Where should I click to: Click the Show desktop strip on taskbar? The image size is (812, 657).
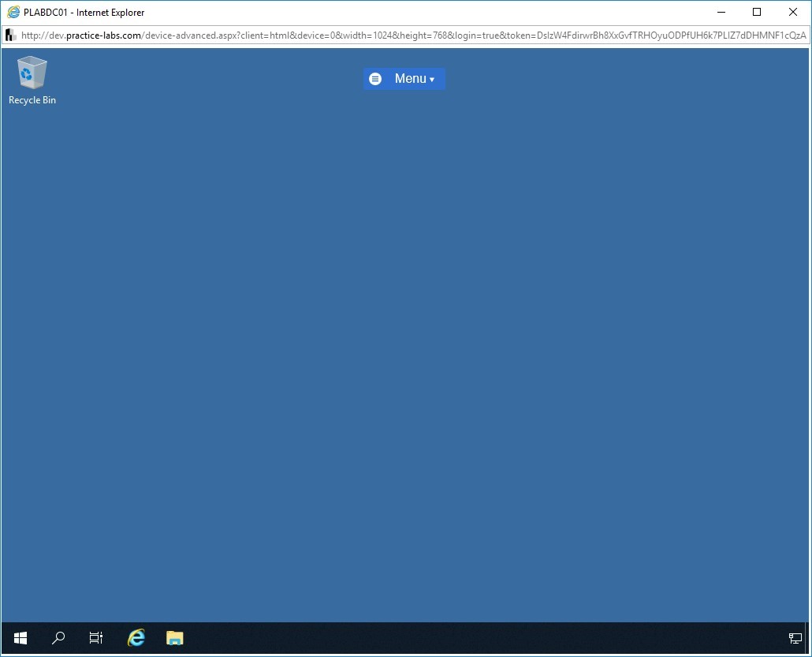tap(807, 638)
